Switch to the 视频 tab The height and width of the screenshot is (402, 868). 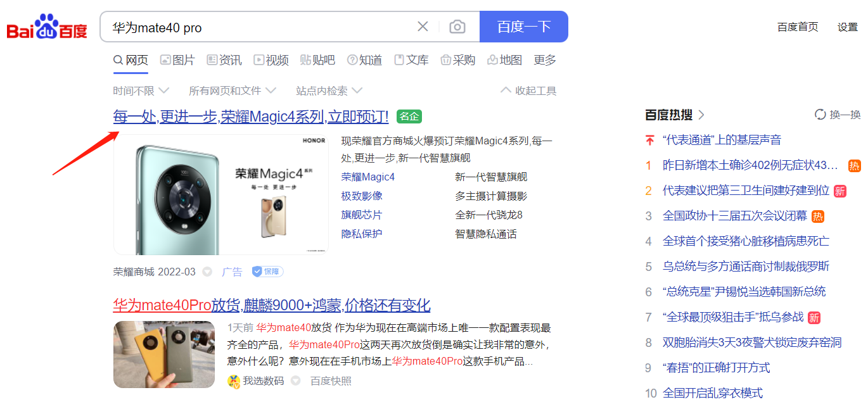click(x=271, y=60)
